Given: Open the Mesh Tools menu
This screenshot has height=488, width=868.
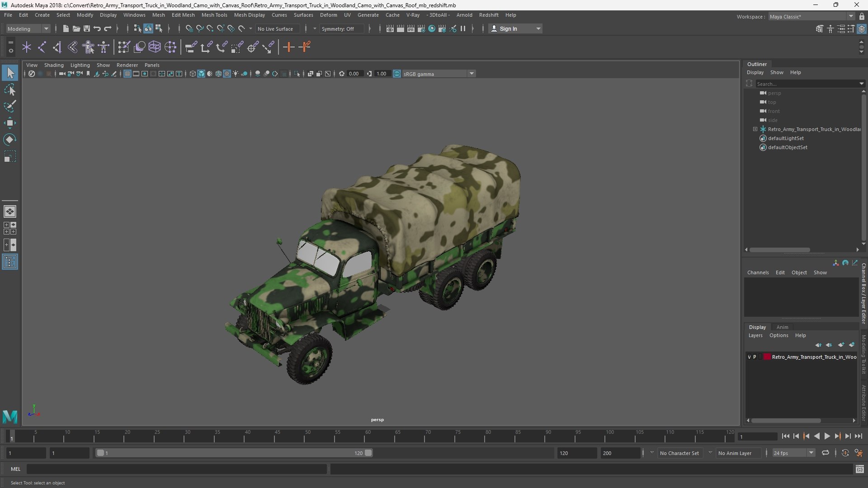Looking at the screenshot, I should click(x=214, y=15).
